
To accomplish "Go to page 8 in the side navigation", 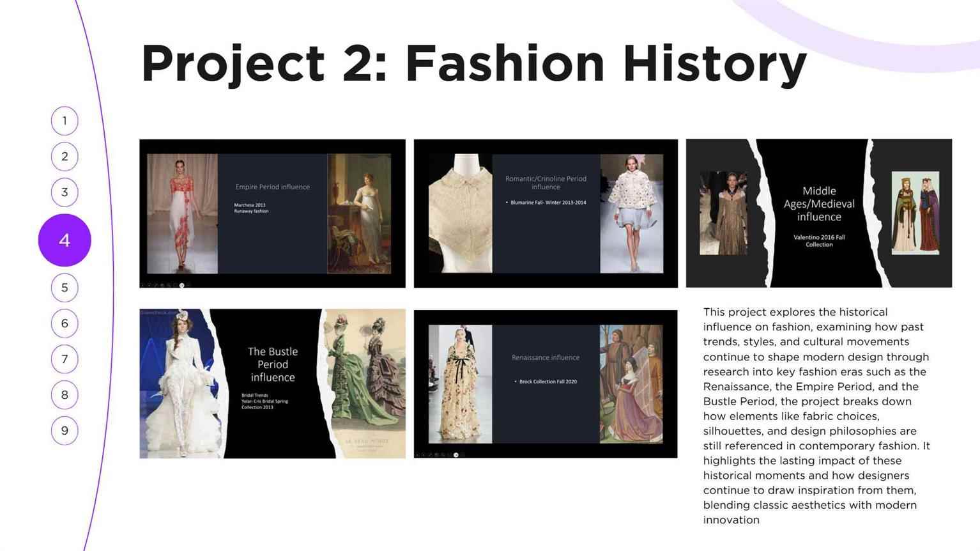I will click(65, 395).
